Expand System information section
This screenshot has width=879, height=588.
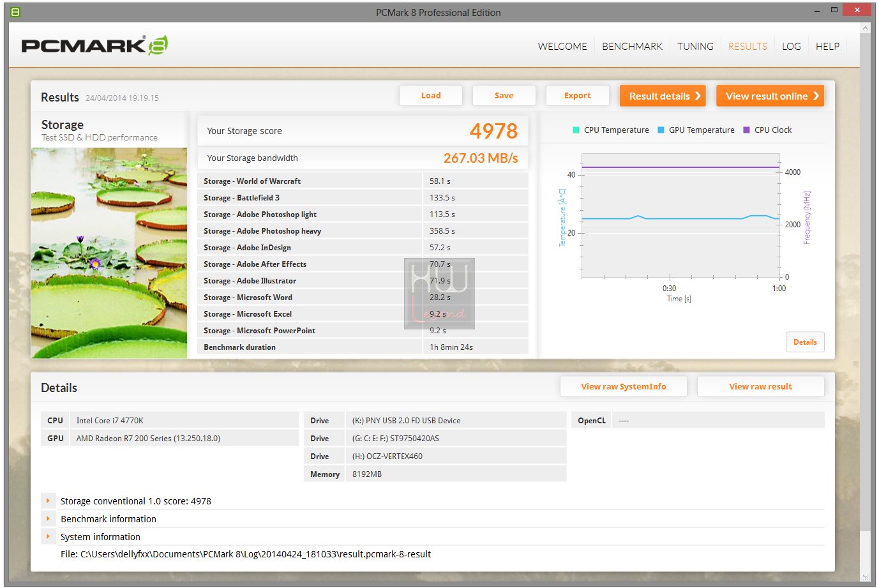click(x=49, y=537)
